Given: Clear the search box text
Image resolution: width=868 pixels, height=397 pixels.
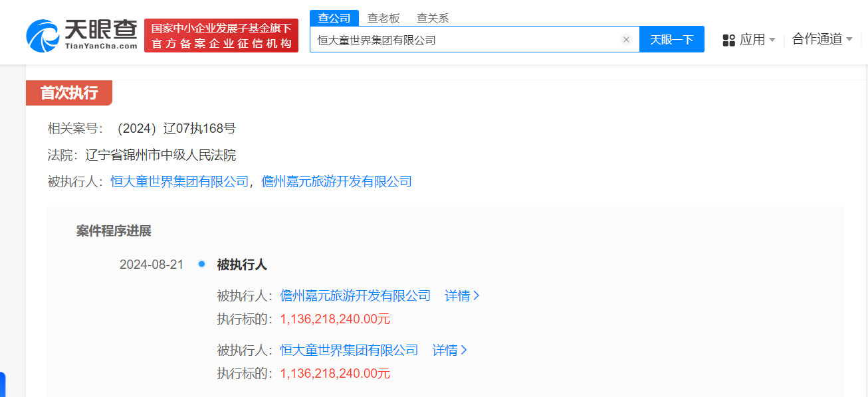Looking at the screenshot, I should coord(625,40).
